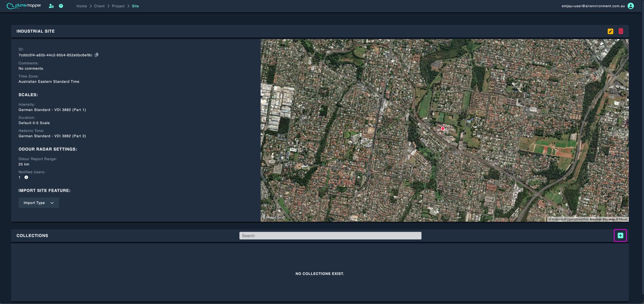Select 'German Standard - VDI 3882 (Part 1)' text
The image size is (644, 304).
click(52, 110)
